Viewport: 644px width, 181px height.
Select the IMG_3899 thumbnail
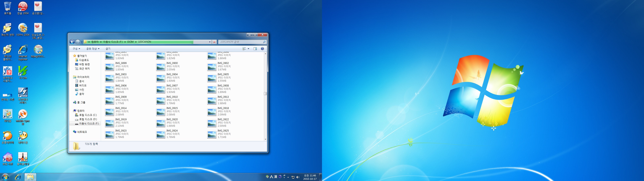109,67
